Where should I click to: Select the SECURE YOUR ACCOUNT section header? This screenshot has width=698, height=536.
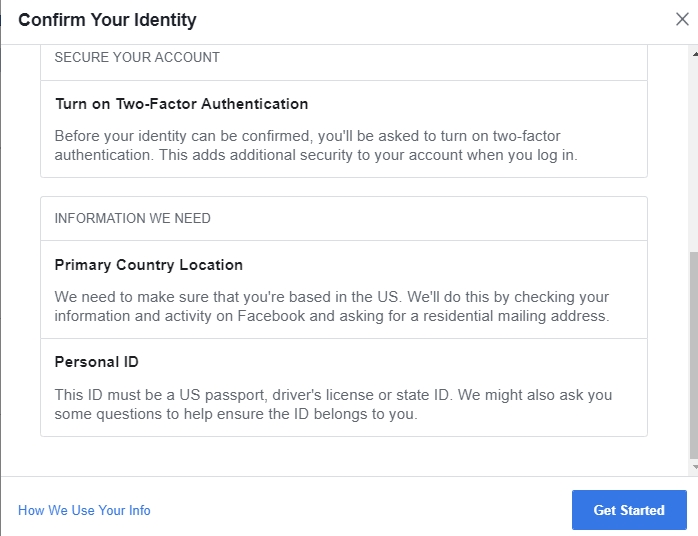137,58
